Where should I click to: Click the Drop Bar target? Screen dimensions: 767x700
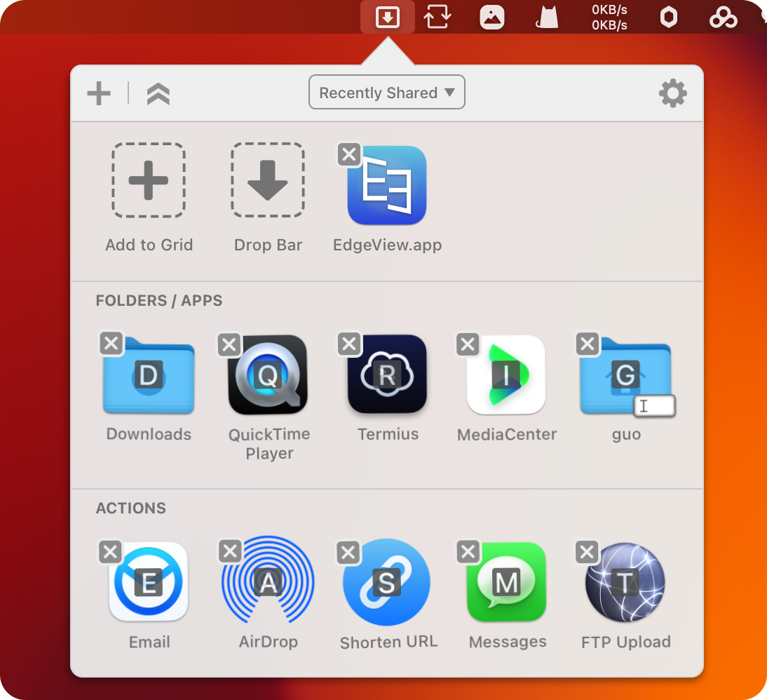(x=268, y=180)
